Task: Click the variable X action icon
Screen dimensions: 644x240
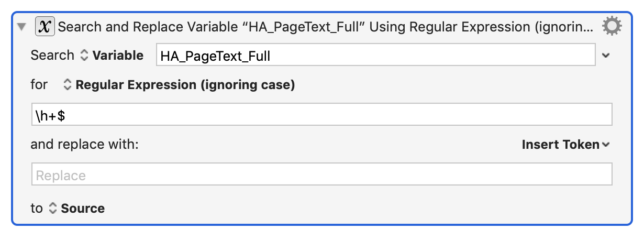Action: tap(45, 26)
